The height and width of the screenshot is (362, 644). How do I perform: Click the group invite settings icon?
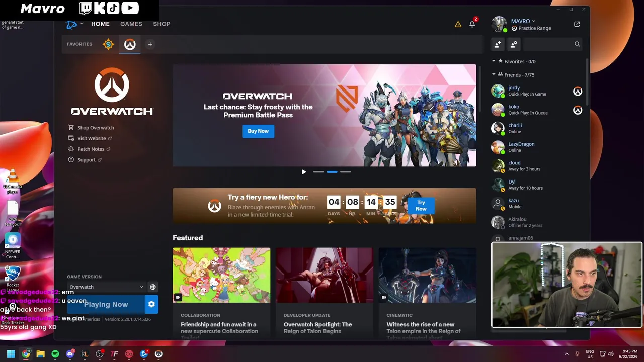point(514,44)
